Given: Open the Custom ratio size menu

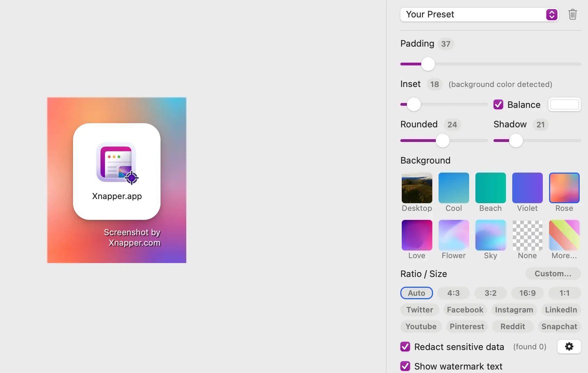Looking at the screenshot, I should tap(553, 273).
